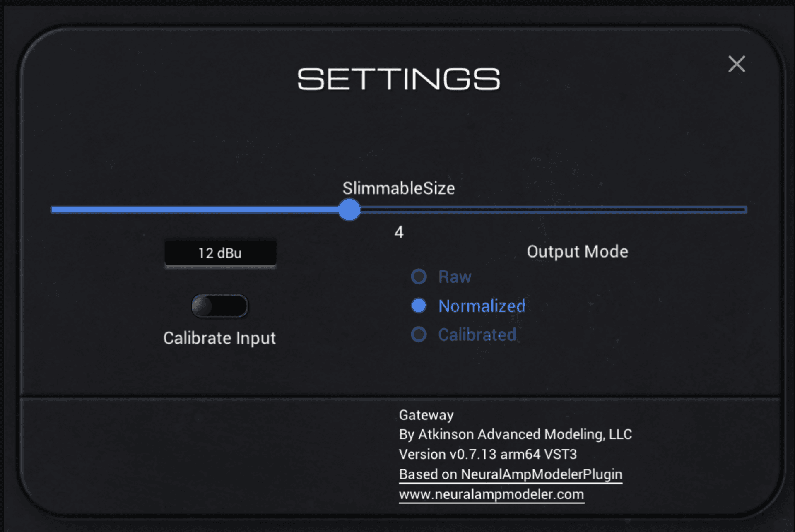Dismiss the Settings dialog with the X

(x=737, y=65)
